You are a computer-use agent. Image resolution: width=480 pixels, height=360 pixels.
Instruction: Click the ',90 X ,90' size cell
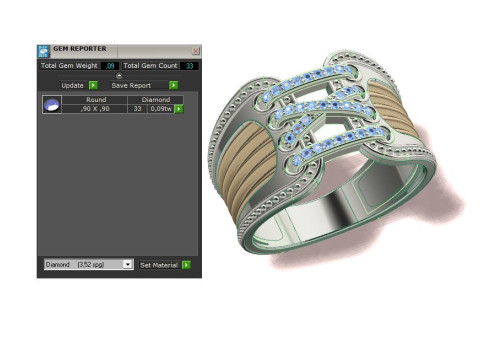pyautogui.click(x=95, y=109)
